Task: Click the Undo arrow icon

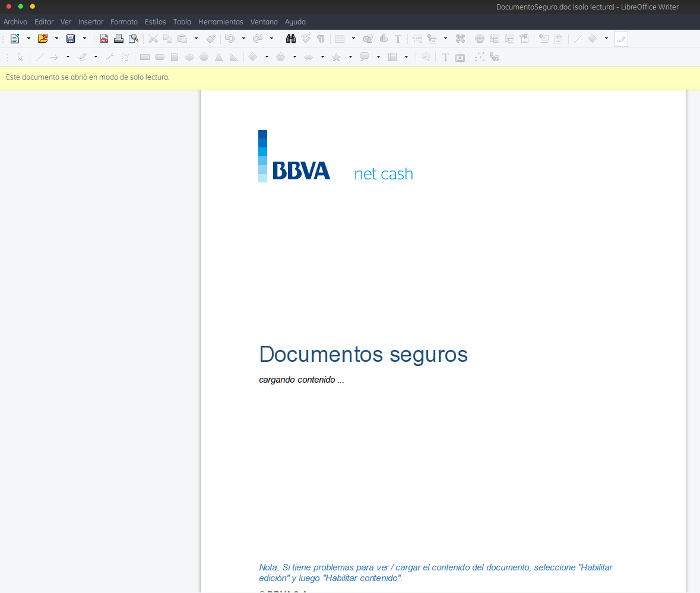Action: tap(229, 39)
